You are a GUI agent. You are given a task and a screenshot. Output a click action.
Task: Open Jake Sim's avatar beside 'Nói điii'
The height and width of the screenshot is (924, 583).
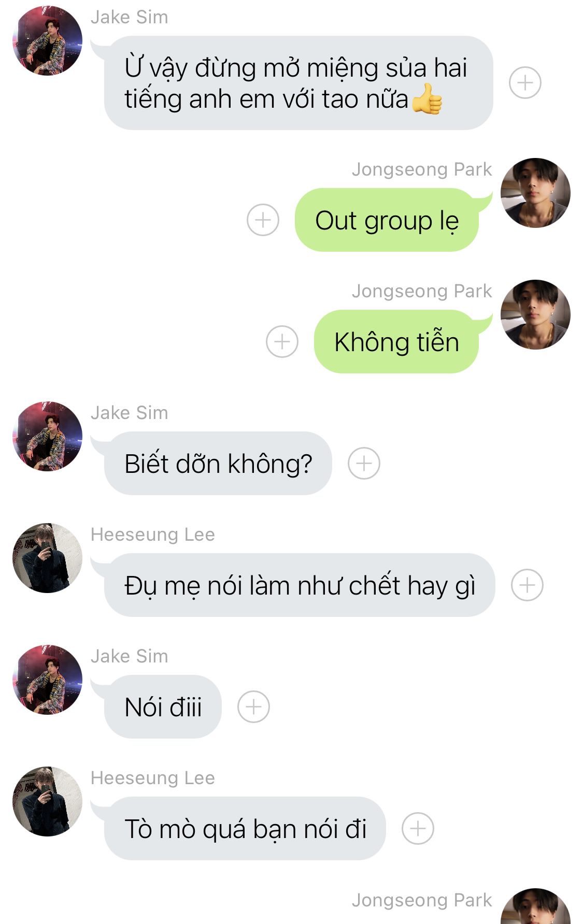pos(48,680)
